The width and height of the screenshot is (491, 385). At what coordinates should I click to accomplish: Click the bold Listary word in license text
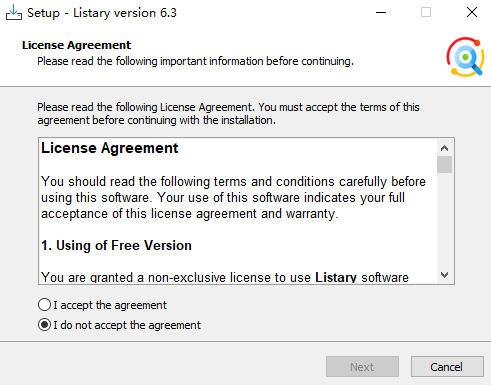pyautogui.click(x=336, y=278)
